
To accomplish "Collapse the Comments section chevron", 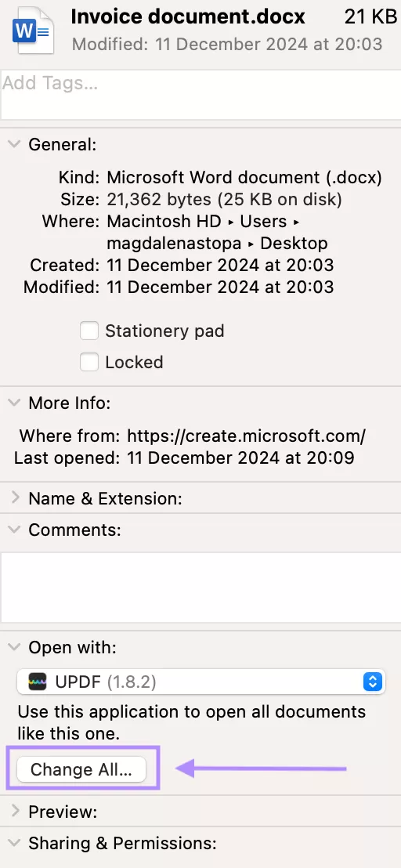I will point(14,530).
